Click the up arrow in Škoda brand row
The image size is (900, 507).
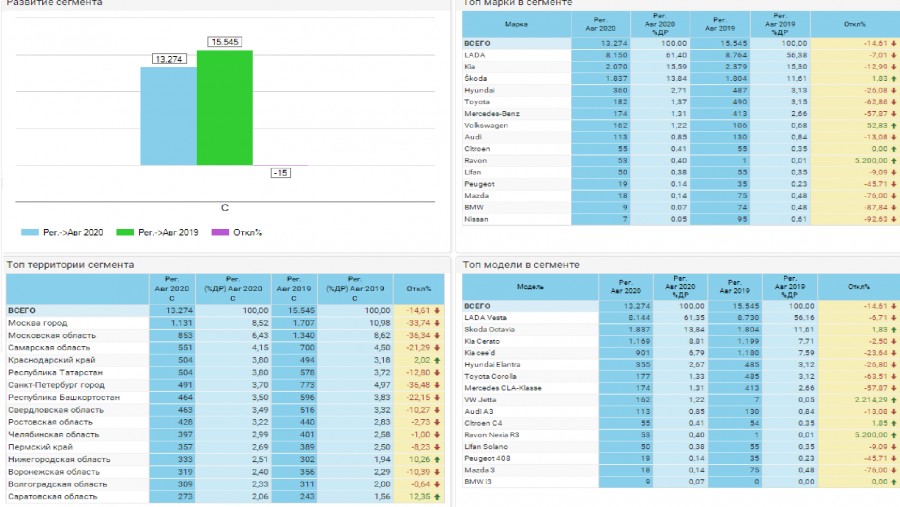(894, 79)
